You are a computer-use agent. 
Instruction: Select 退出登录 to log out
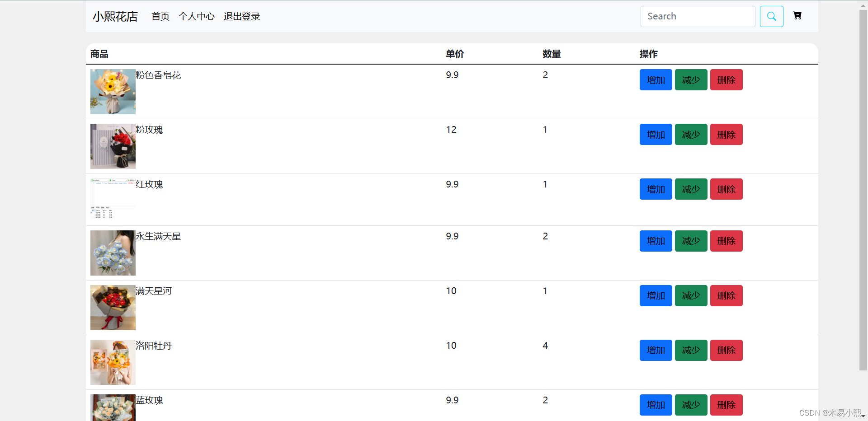tap(242, 16)
